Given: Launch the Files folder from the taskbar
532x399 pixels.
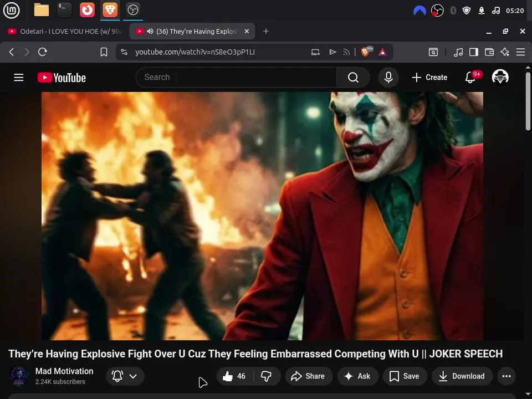Looking at the screenshot, I should pos(42,10).
